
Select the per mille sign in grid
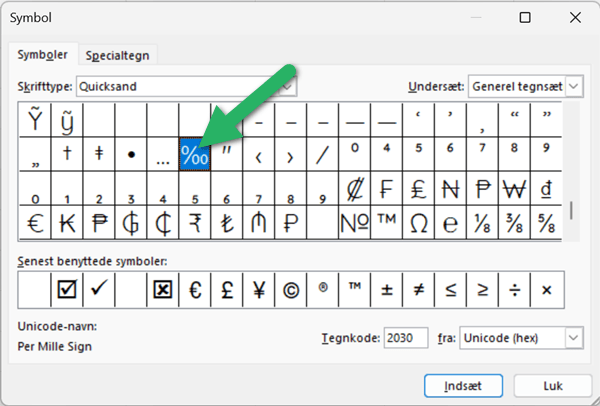pyautogui.click(x=193, y=155)
